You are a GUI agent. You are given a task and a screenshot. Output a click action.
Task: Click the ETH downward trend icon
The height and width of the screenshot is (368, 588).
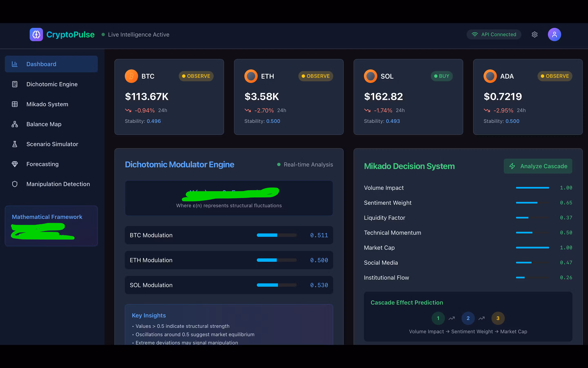click(x=248, y=110)
